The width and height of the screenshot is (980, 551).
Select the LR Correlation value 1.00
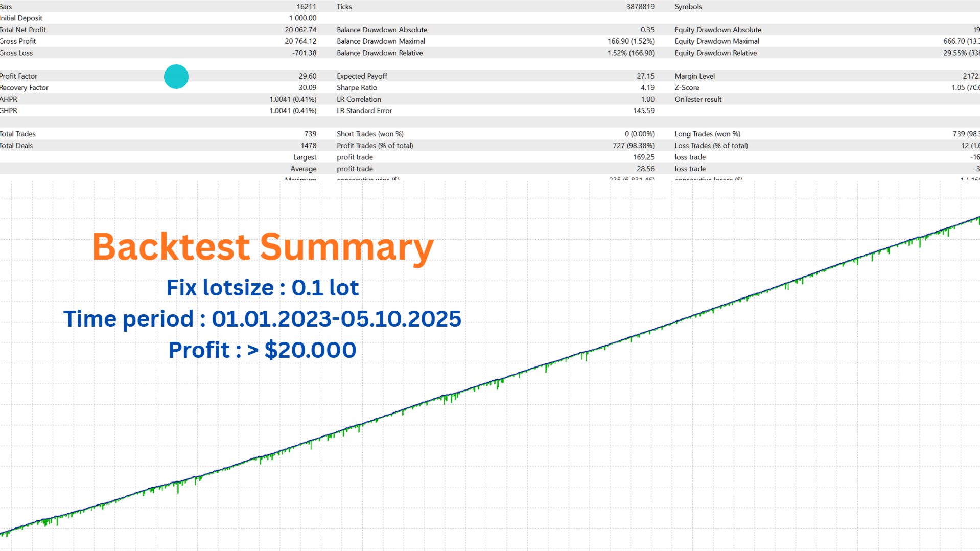click(648, 99)
